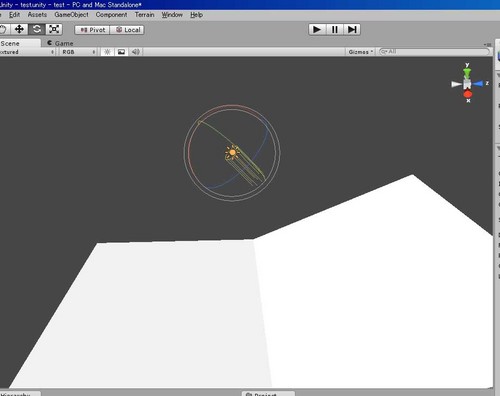Open the Assets menu

tap(37, 15)
